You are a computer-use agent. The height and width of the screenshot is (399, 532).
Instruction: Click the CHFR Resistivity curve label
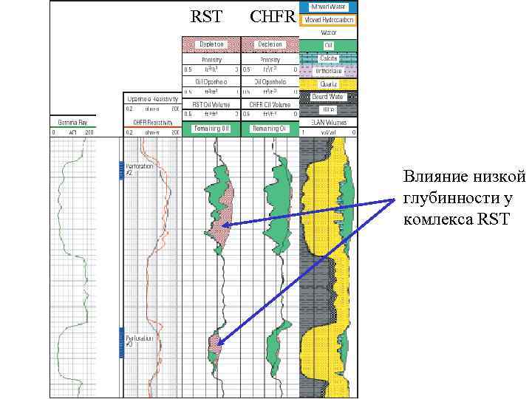[x=153, y=123]
